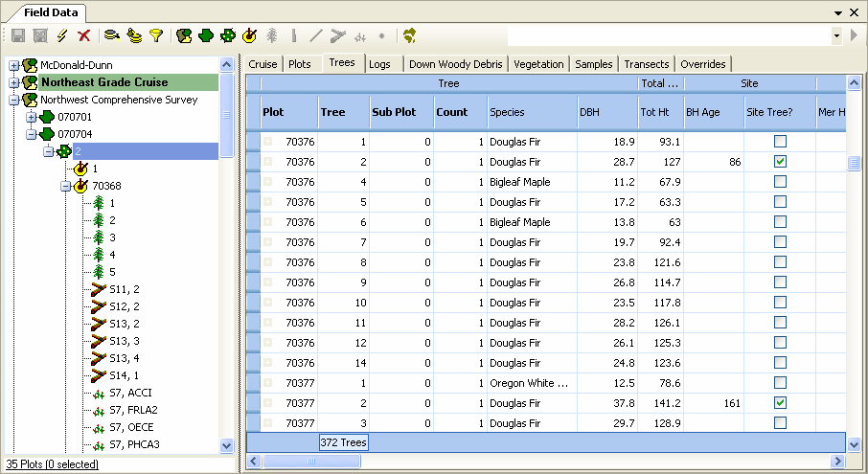Switch to the Plots tab

(300, 64)
